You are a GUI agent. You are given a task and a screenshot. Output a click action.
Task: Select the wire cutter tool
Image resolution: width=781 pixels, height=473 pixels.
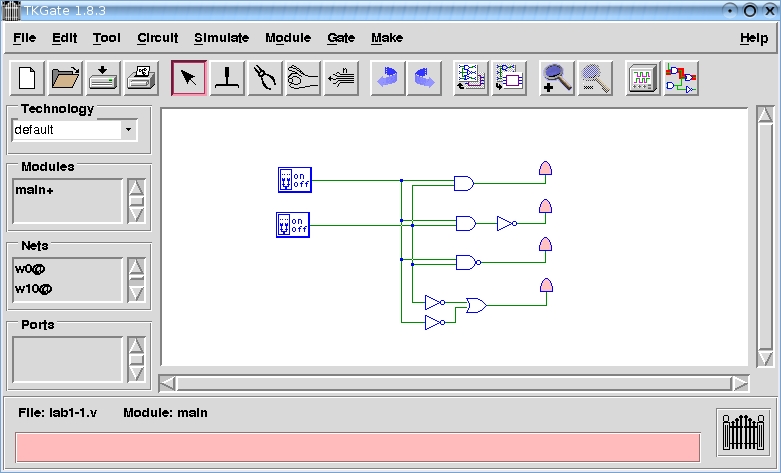(x=265, y=78)
